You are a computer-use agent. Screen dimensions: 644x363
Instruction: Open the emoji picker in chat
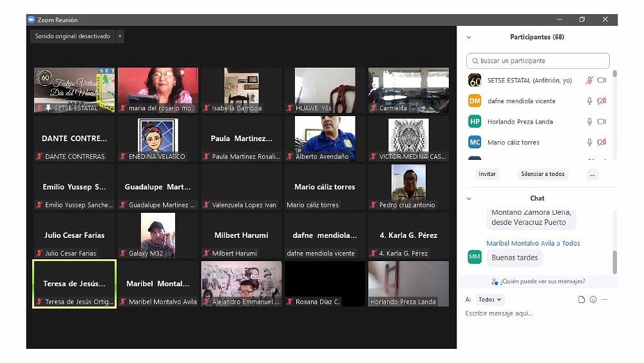pyautogui.click(x=593, y=300)
